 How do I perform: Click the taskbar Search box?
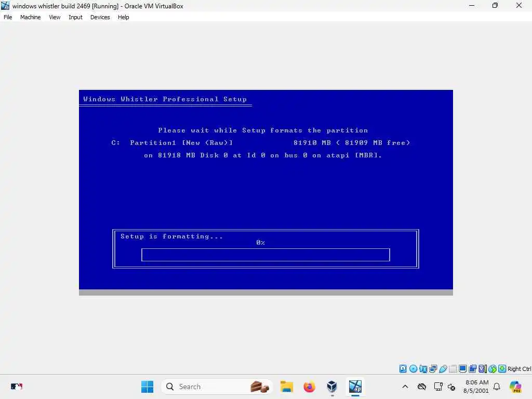[x=217, y=387]
